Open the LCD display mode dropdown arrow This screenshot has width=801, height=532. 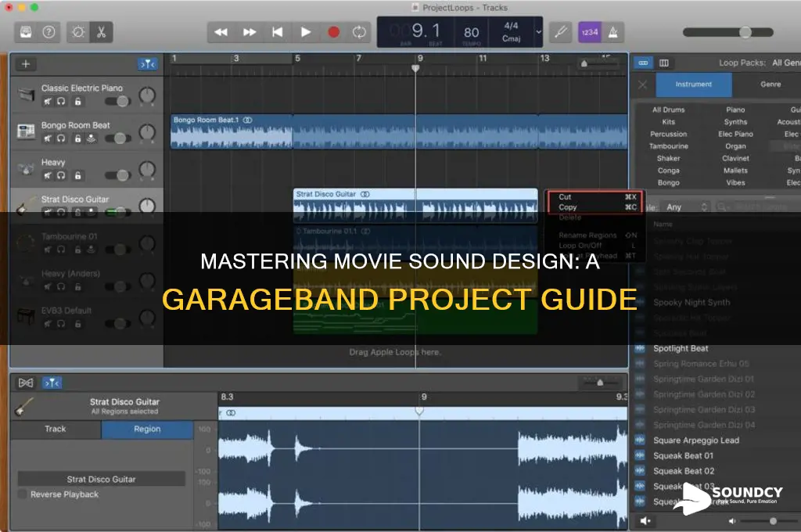pos(538,31)
